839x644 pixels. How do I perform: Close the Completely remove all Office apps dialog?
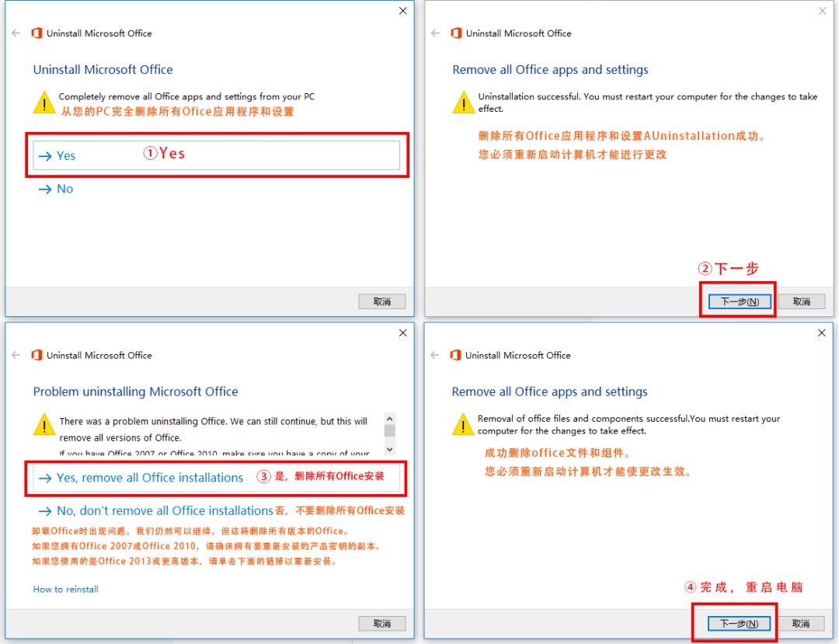pyautogui.click(x=403, y=11)
